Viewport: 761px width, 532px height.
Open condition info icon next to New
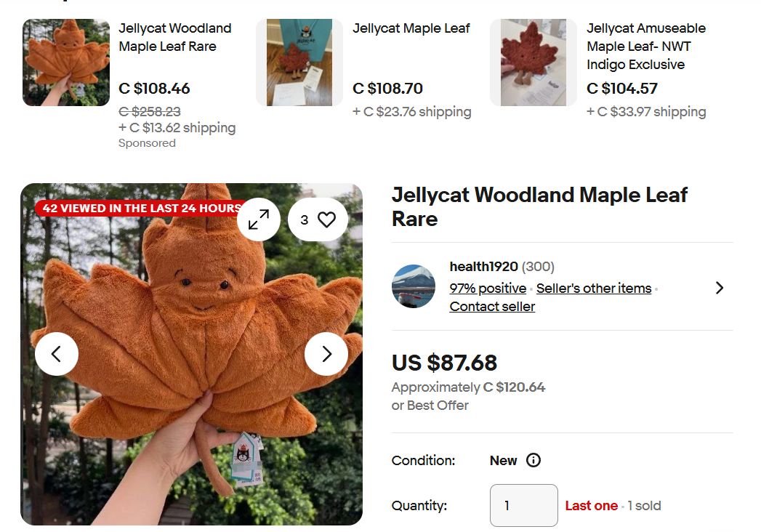[533, 460]
